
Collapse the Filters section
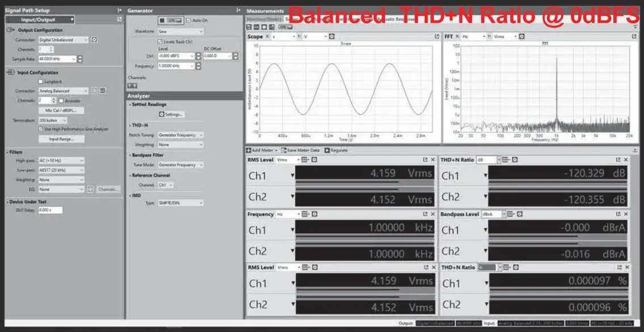point(7,152)
